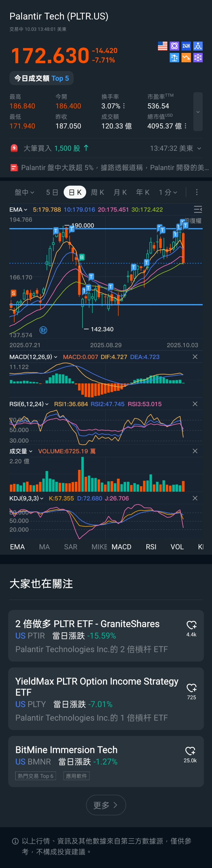
Task: Open the chart three-dot options menu
Action: point(197,192)
